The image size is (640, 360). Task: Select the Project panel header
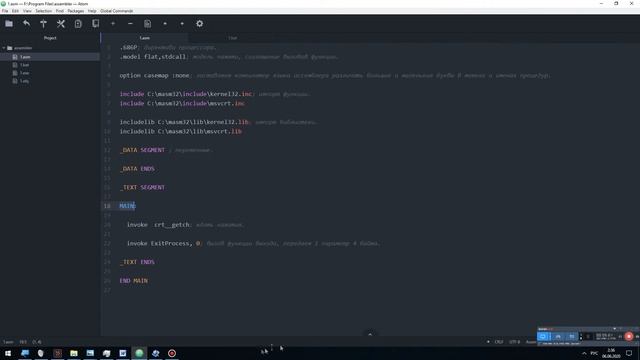[50, 38]
